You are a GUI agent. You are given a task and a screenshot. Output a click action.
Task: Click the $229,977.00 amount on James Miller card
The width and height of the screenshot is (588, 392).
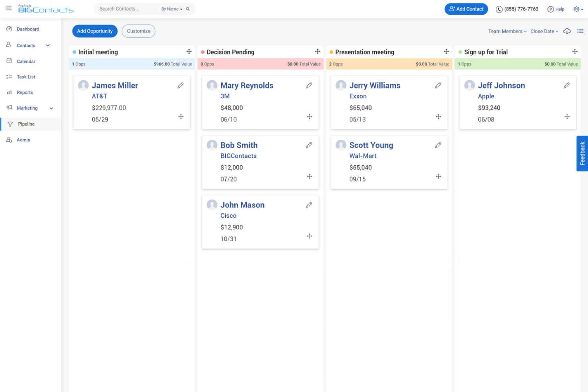pos(109,108)
